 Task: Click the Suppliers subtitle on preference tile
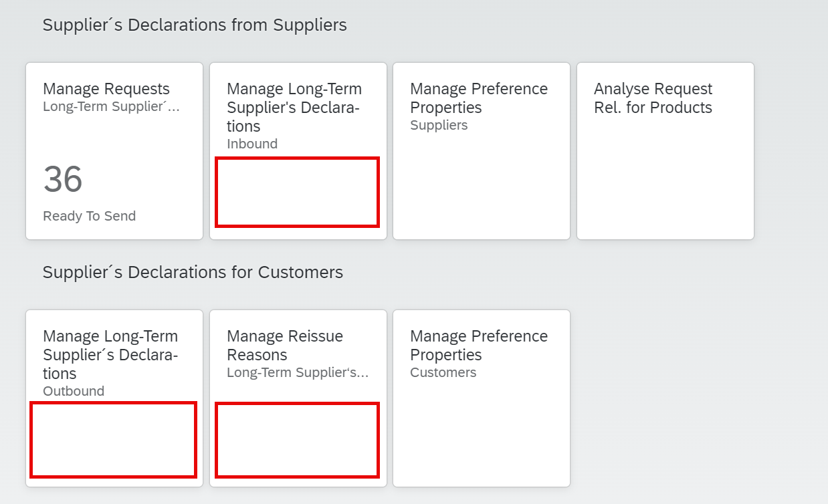(439, 126)
